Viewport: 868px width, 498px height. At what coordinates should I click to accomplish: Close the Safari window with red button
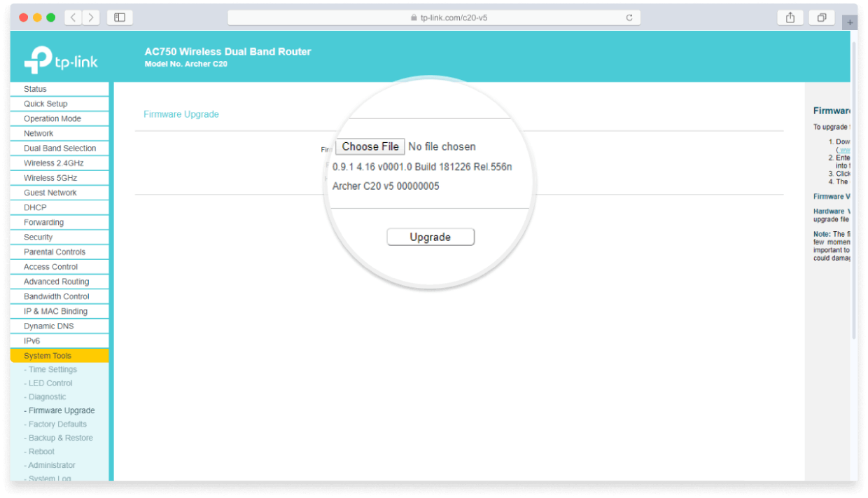(24, 18)
